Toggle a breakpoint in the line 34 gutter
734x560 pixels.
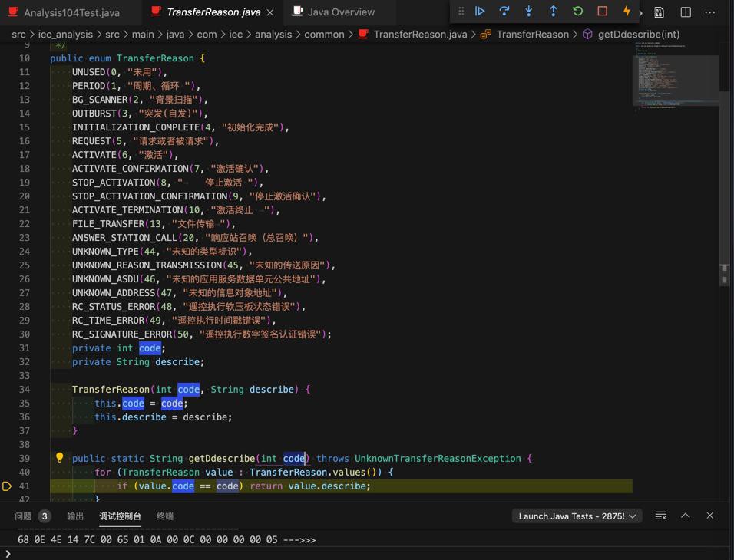8,390
